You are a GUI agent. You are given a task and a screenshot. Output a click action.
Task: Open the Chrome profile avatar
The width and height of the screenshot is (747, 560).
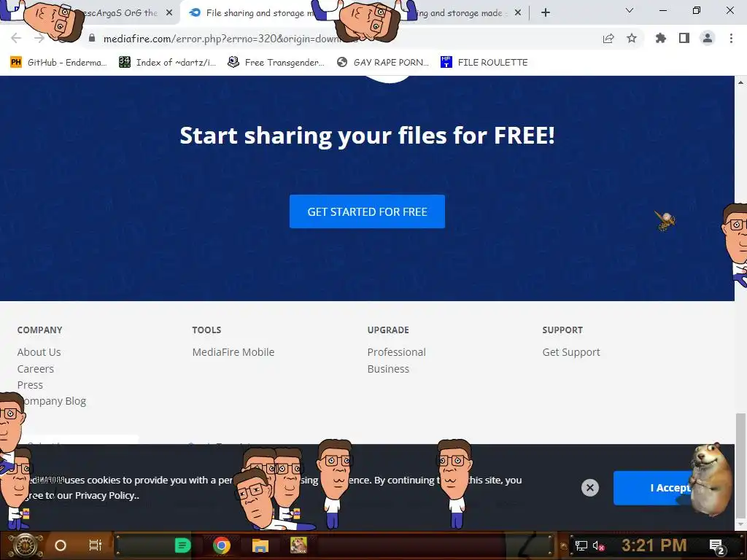(708, 38)
